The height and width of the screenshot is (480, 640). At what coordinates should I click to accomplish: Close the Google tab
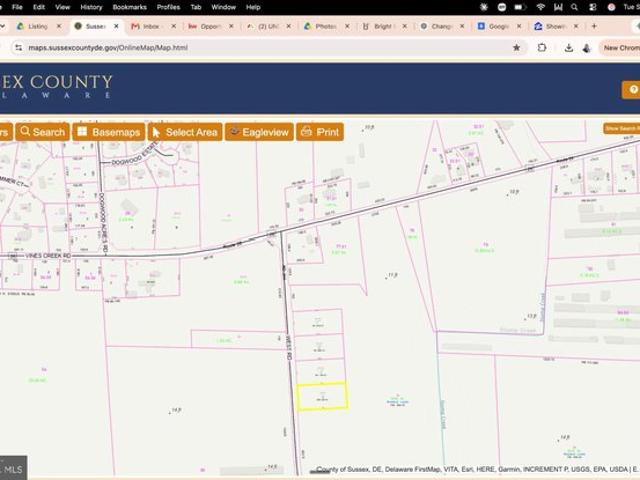click(x=519, y=26)
